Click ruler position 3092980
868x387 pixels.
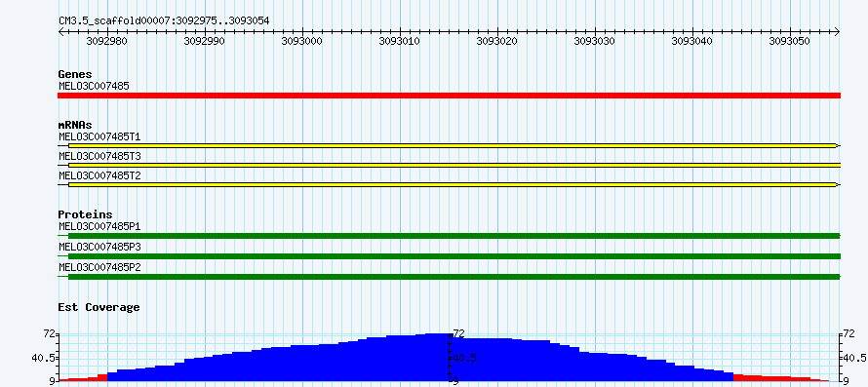tap(107, 41)
